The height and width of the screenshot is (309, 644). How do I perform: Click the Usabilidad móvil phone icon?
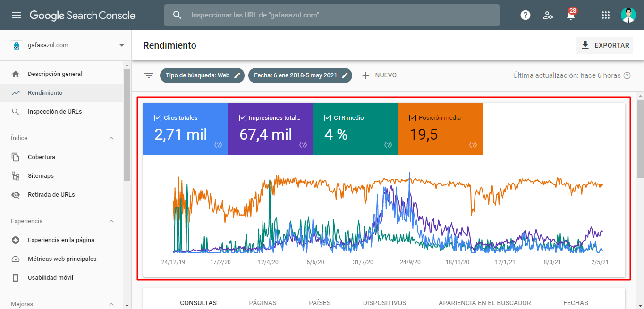(x=16, y=278)
